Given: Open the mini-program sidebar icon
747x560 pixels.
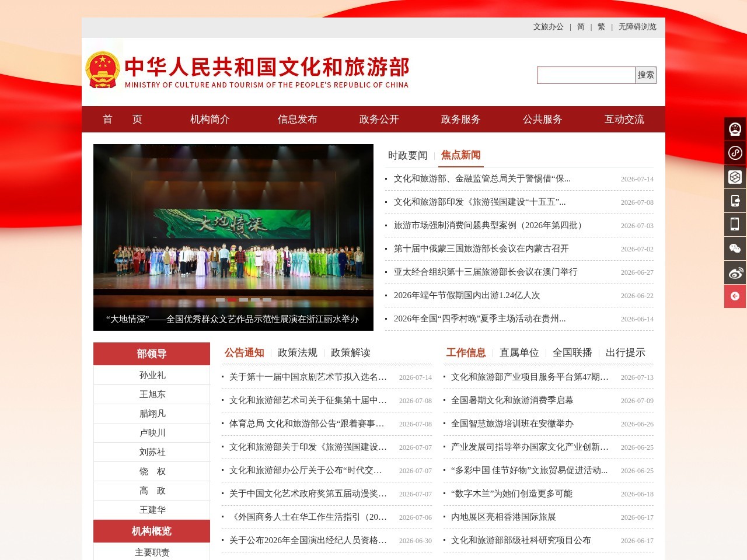Looking at the screenshot, I should (735, 153).
